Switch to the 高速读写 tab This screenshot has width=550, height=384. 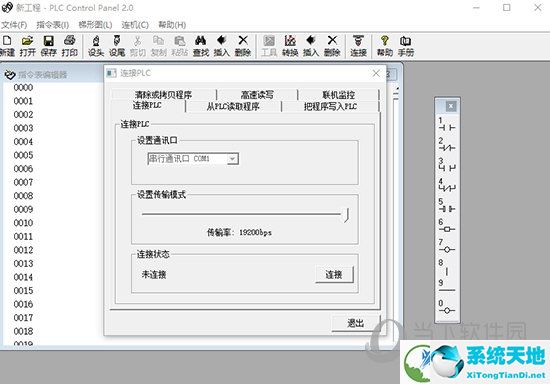(x=257, y=95)
